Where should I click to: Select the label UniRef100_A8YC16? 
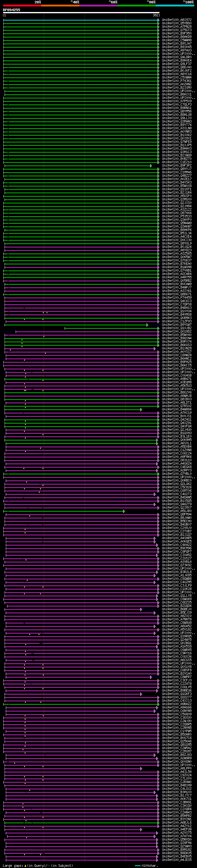177,74
